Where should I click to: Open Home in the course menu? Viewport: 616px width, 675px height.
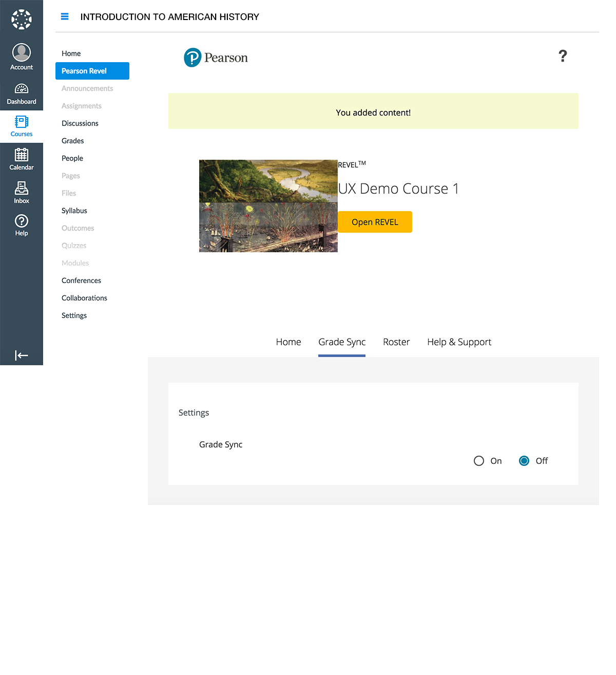pos(71,53)
